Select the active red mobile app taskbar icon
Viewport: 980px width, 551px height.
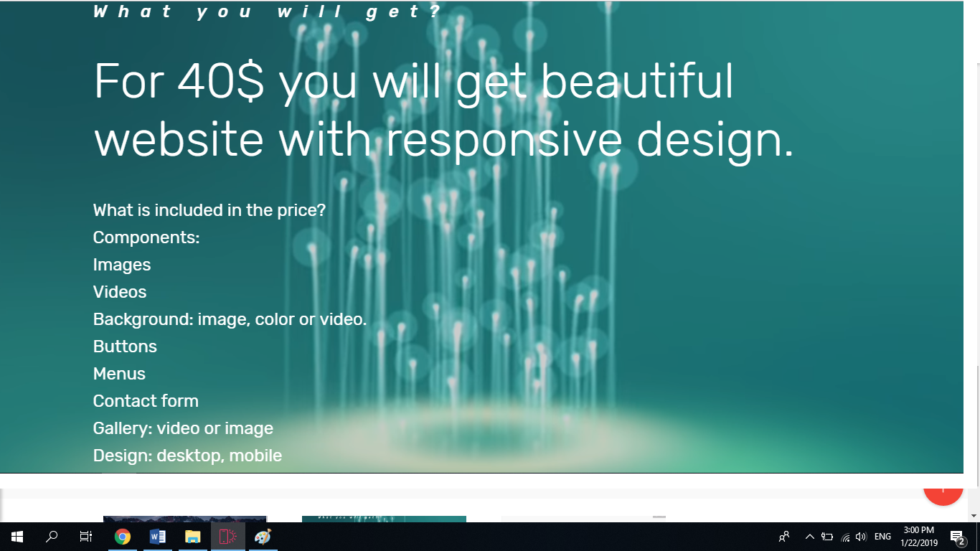point(227,536)
